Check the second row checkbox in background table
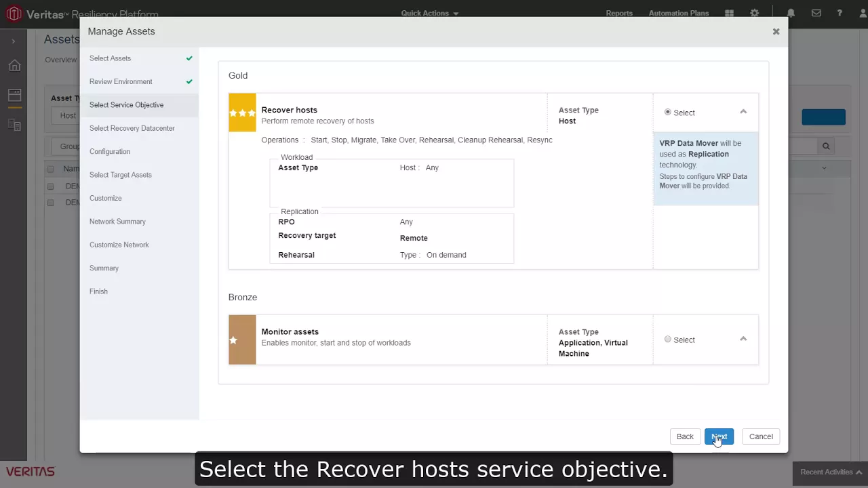This screenshot has width=868, height=488. pos(50,203)
